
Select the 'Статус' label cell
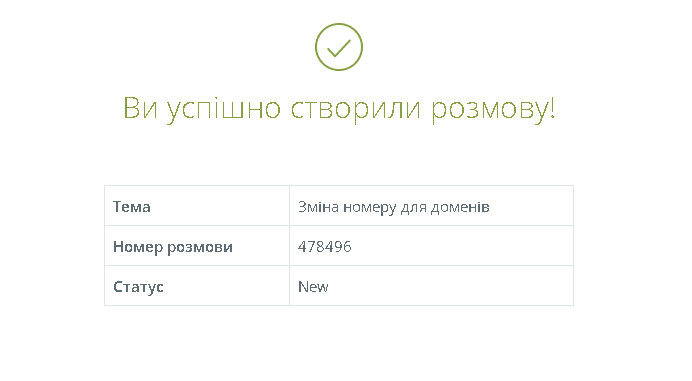tap(197, 286)
